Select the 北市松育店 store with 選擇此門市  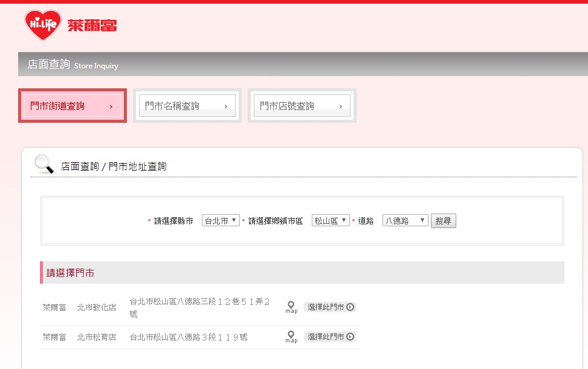tap(330, 337)
